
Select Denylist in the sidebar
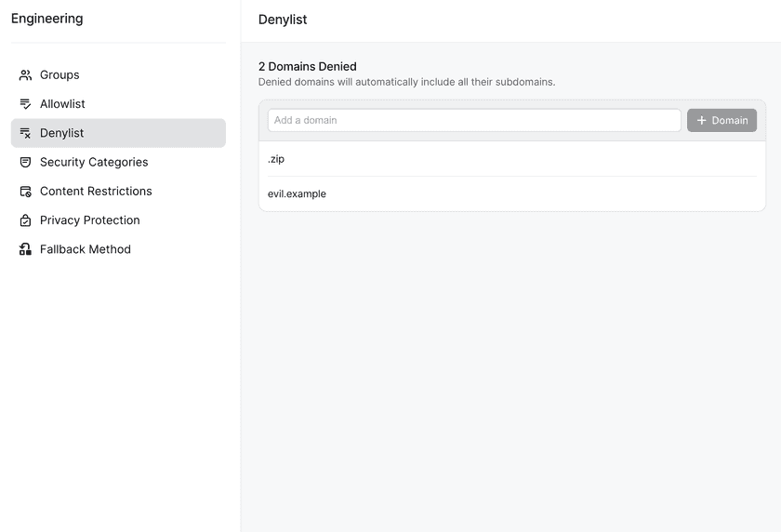[61, 133]
